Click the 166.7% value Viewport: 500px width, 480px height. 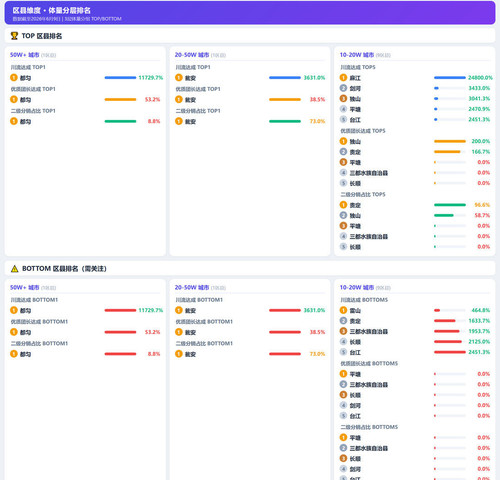point(481,152)
